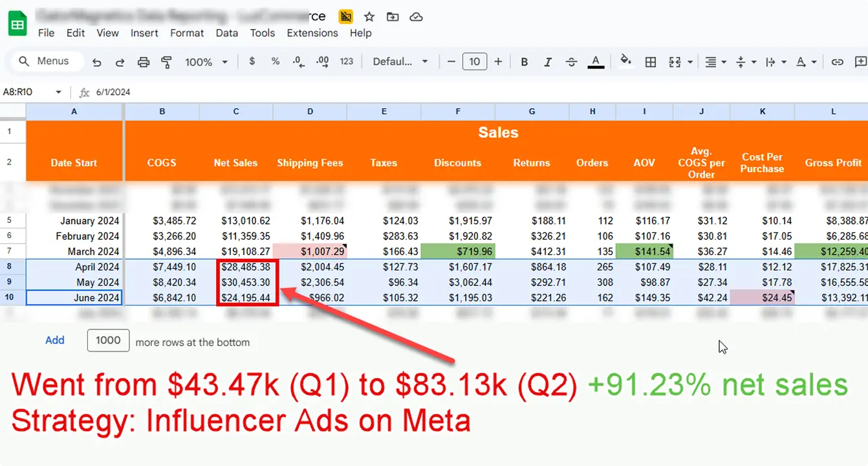
Task: Open the Insert menu
Action: click(144, 33)
